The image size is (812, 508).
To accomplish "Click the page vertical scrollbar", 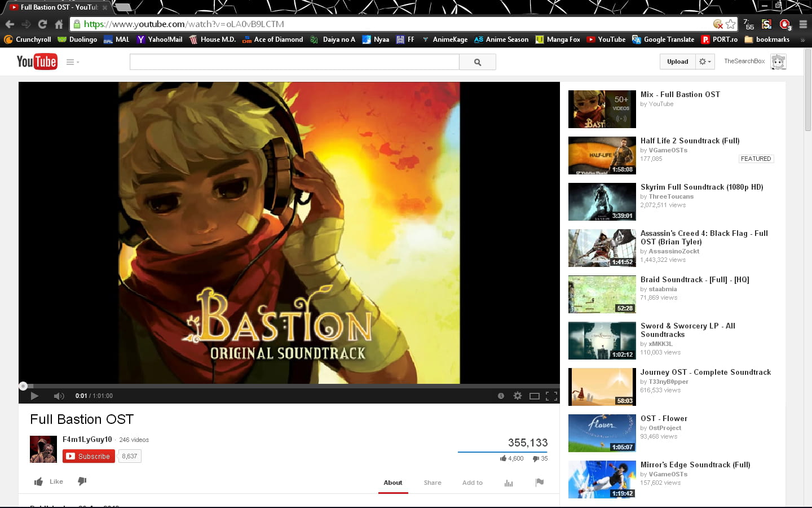I will pos(807,90).
